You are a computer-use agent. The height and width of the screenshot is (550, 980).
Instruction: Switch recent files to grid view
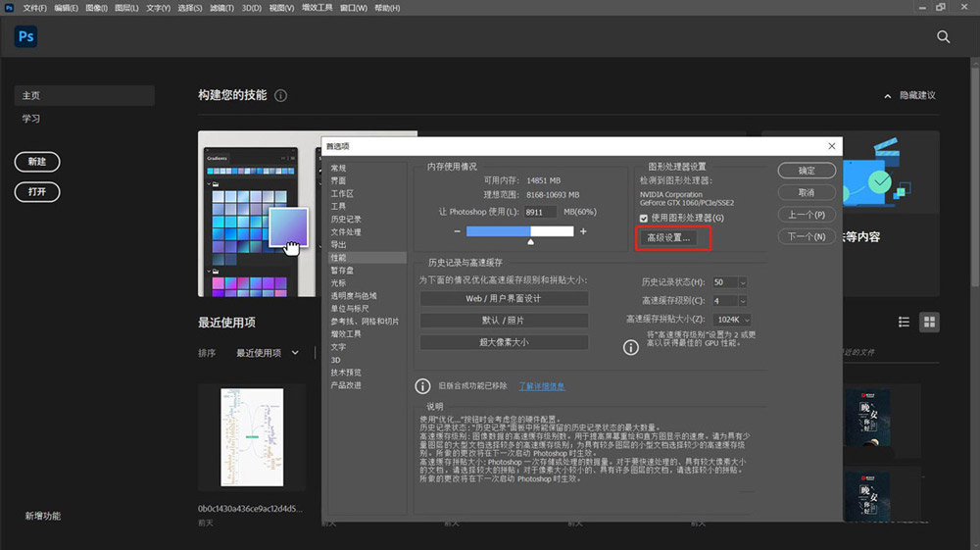pos(929,322)
